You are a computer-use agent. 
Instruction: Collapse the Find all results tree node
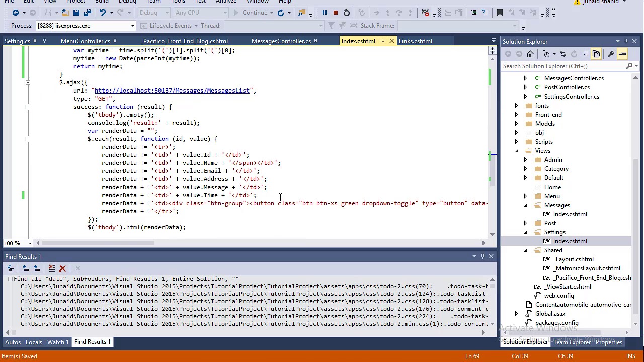coord(10,279)
